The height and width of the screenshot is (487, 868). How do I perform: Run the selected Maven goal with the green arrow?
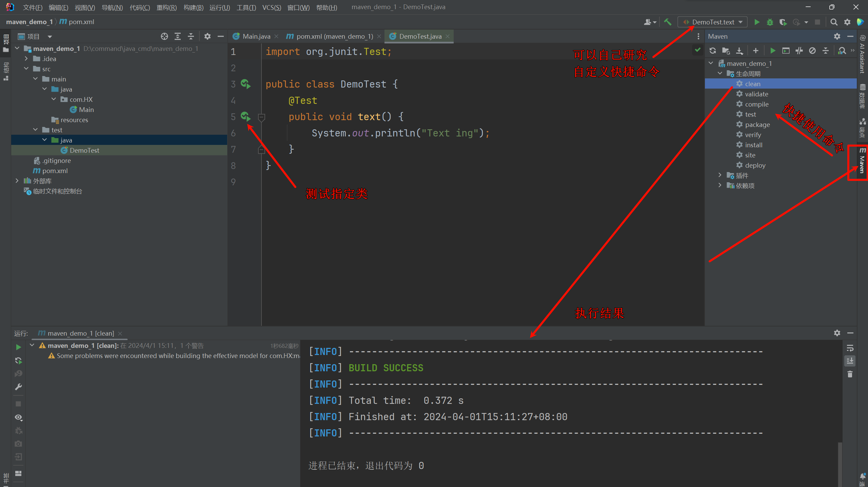pyautogui.click(x=773, y=51)
